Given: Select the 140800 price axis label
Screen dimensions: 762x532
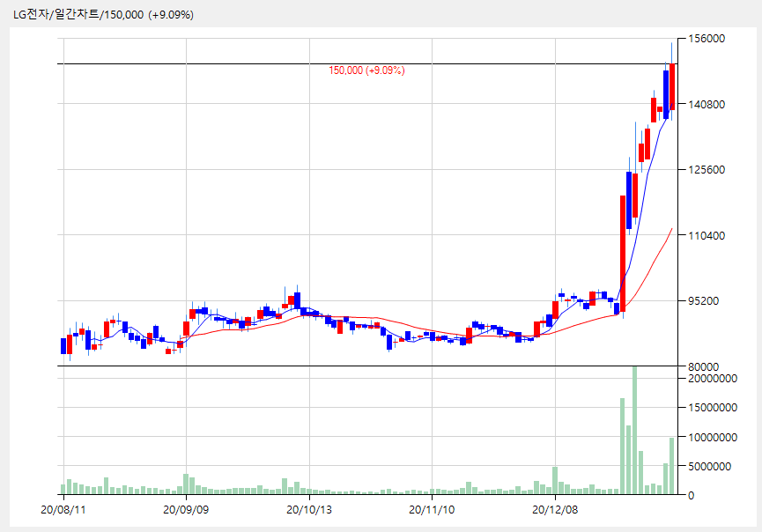Looking at the screenshot, I should (x=707, y=104).
